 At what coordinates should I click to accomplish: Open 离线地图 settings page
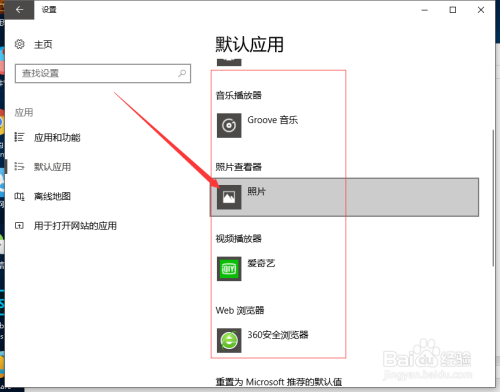click(52, 196)
